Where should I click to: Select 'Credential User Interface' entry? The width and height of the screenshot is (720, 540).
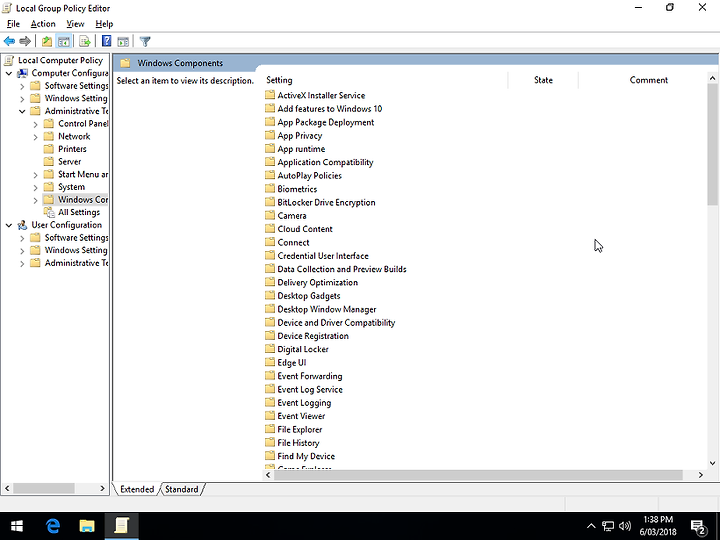pos(323,256)
